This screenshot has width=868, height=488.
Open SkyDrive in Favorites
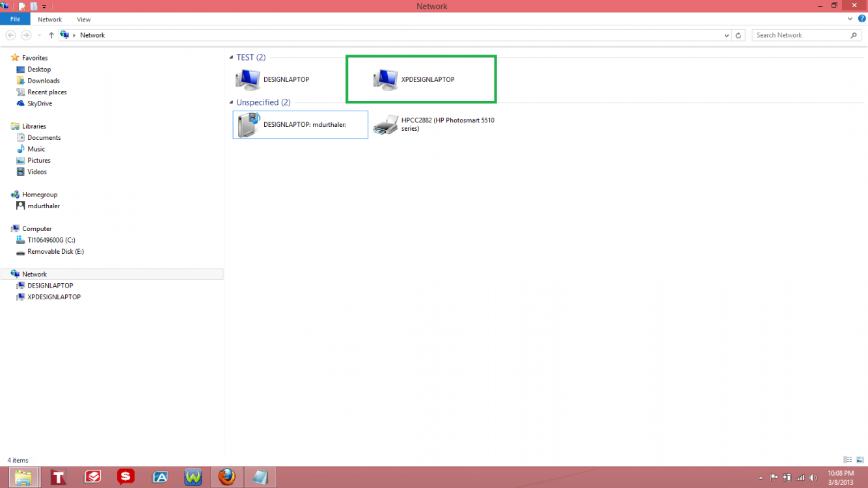tap(40, 103)
